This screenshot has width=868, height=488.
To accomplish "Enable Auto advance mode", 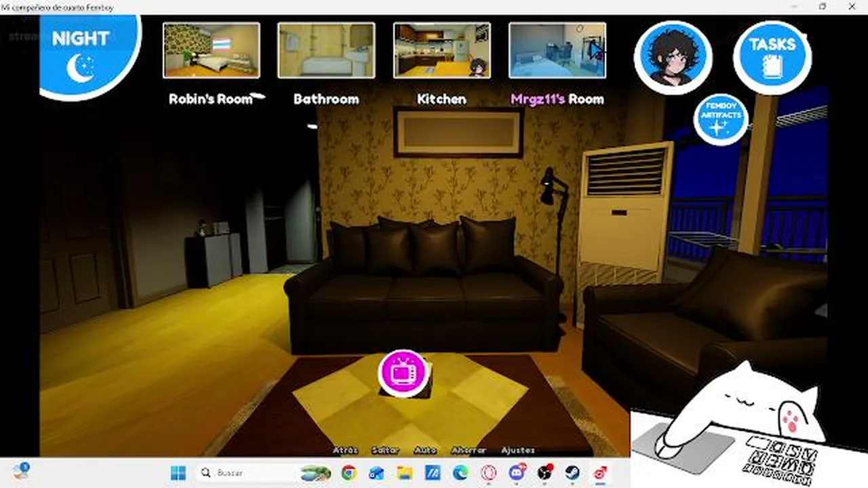I will 425,450.
